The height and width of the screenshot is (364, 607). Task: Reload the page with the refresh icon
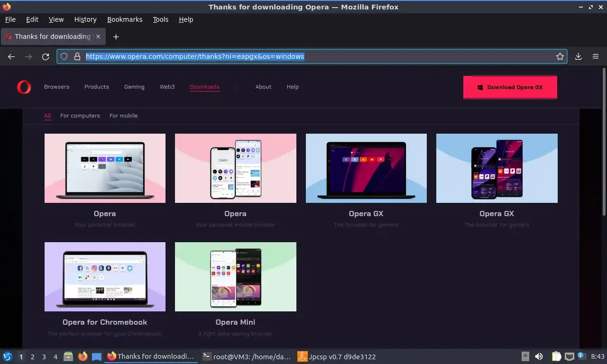coord(46,56)
